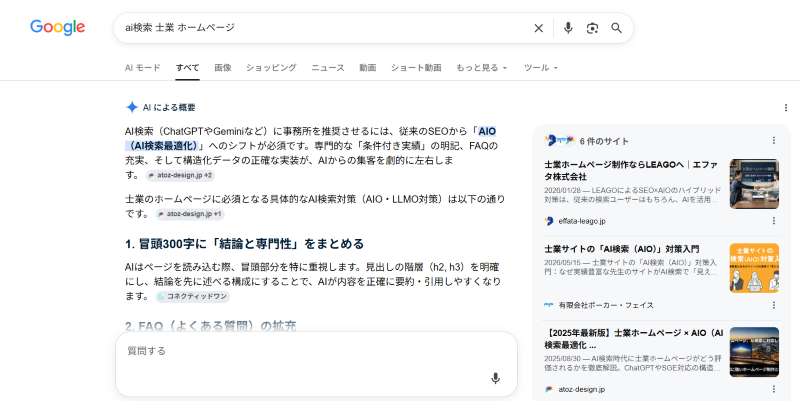800x401 pixels.
Task: Click the highlighted AIO（AI検索最適化） text
Action: [310, 139]
